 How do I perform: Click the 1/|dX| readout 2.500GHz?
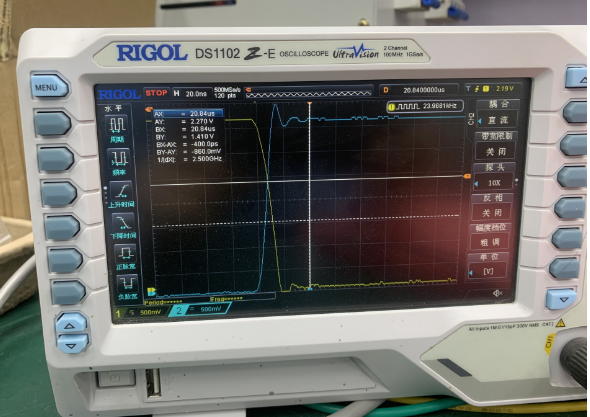coord(206,159)
